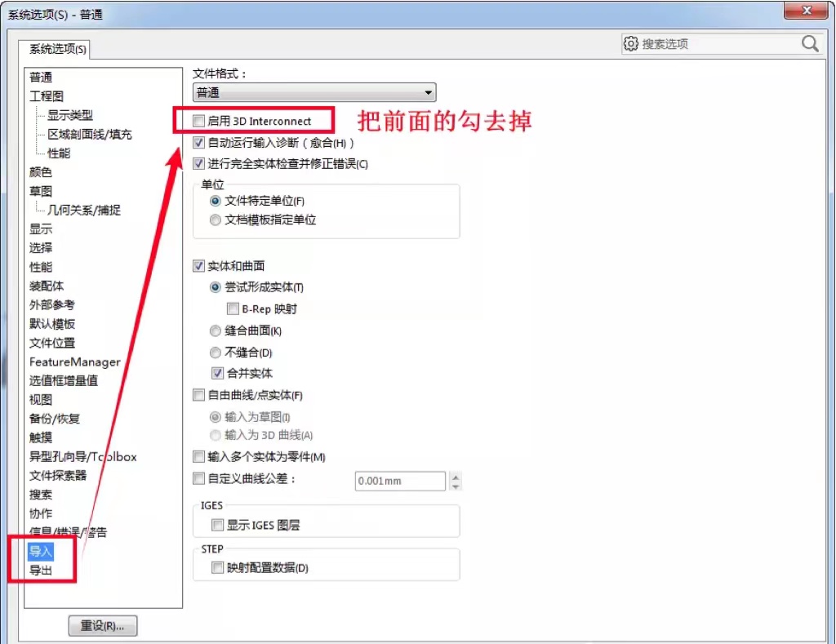Viewport: 836px width, 644px height.
Task: Check 显示 IGES 图层 option
Action: [x=217, y=525]
